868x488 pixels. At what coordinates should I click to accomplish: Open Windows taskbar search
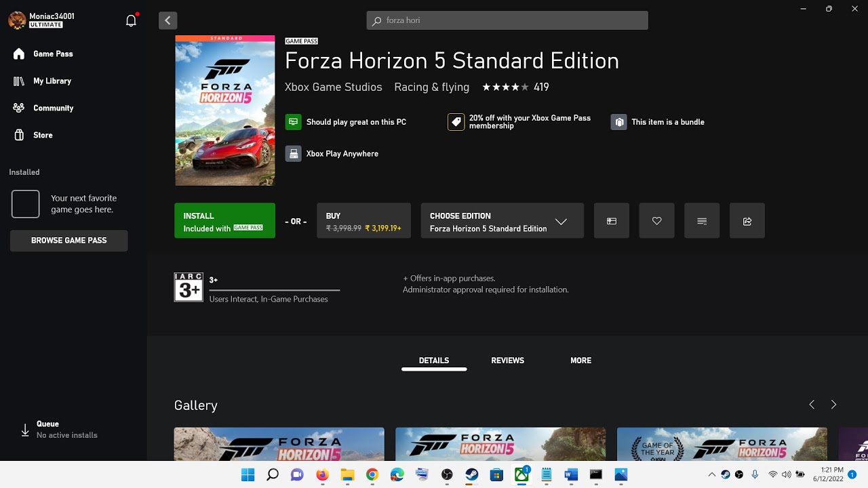pos(273,474)
